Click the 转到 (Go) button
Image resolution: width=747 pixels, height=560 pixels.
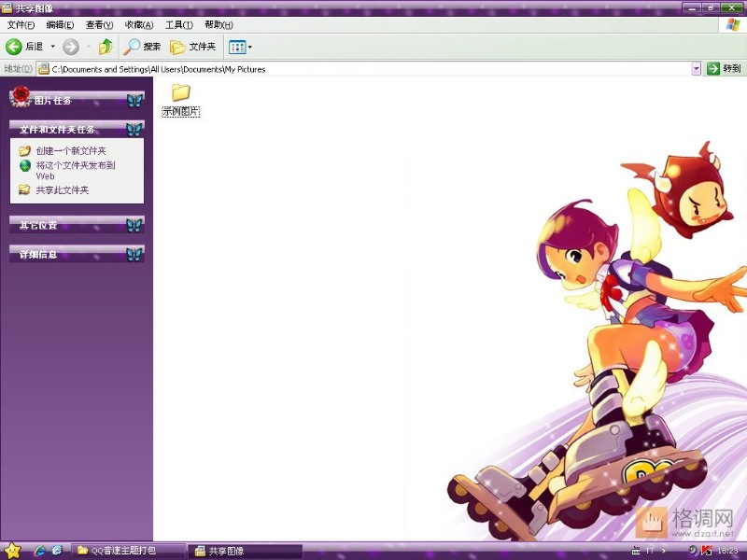coord(725,68)
